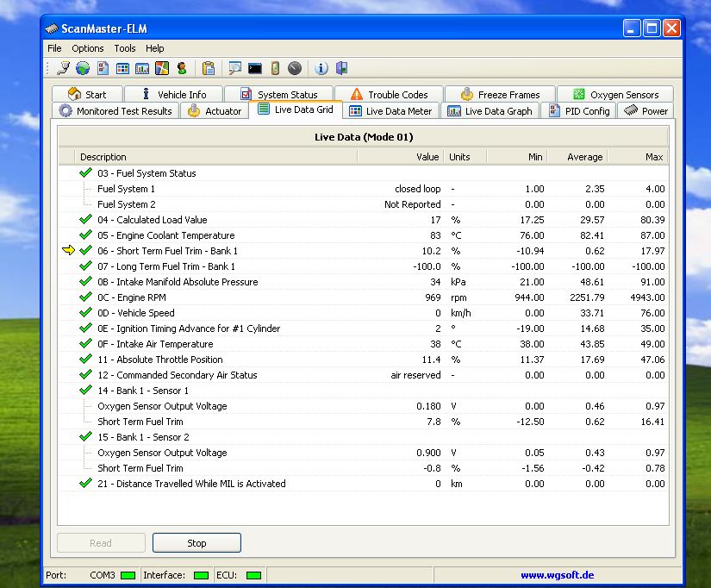Click green checkmark beside Vehicle Speed row

(x=85, y=313)
